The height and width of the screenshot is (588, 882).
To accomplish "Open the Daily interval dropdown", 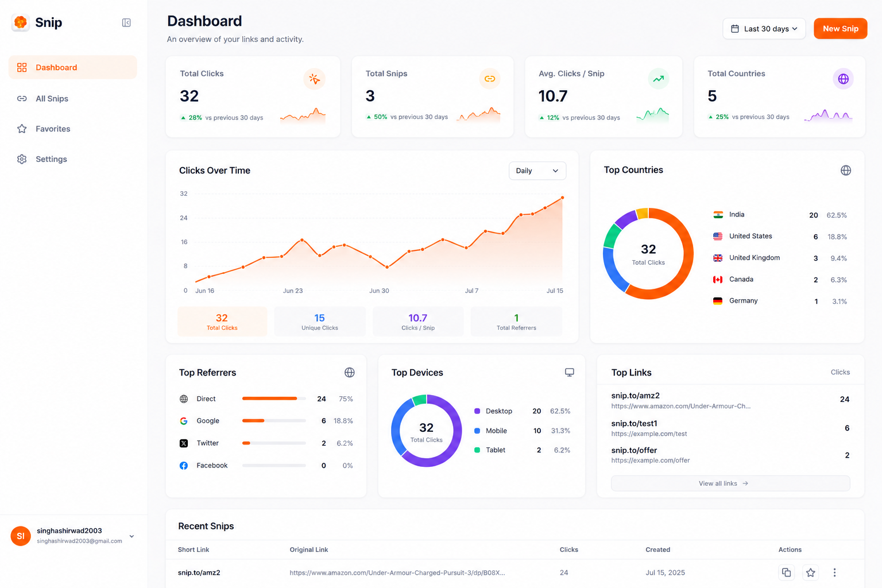I will (537, 171).
